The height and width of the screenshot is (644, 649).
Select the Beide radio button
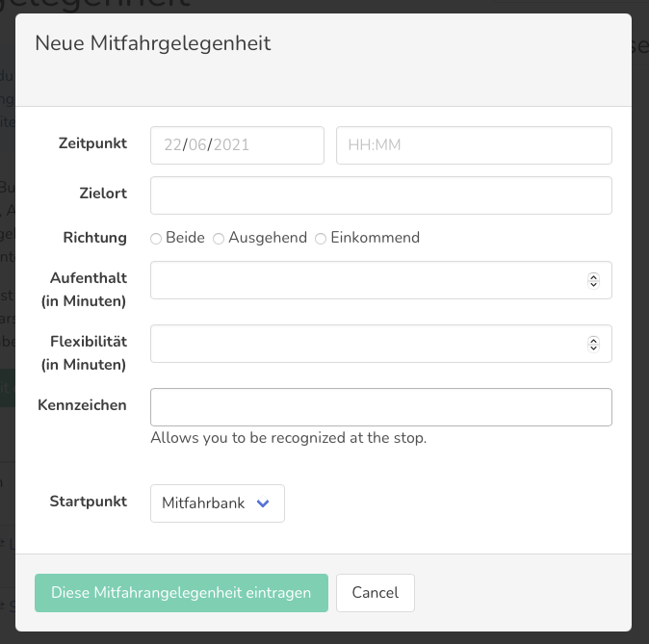click(156, 238)
